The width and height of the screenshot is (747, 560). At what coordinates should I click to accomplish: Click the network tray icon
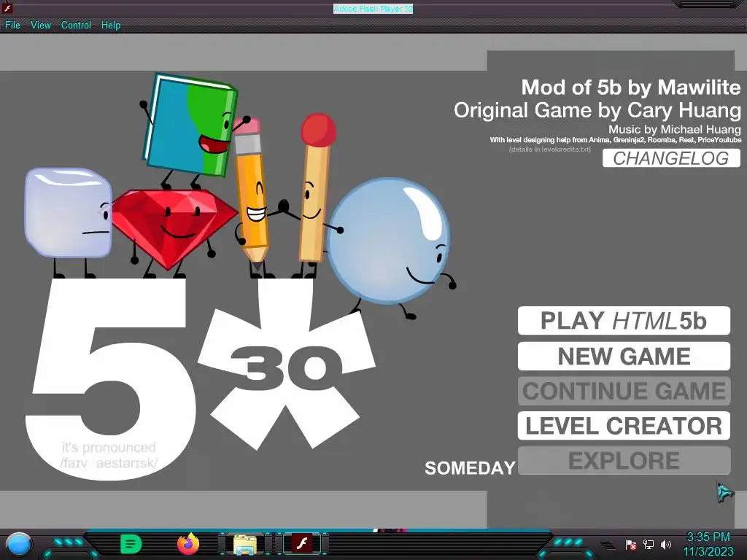click(x=649, y=544)
